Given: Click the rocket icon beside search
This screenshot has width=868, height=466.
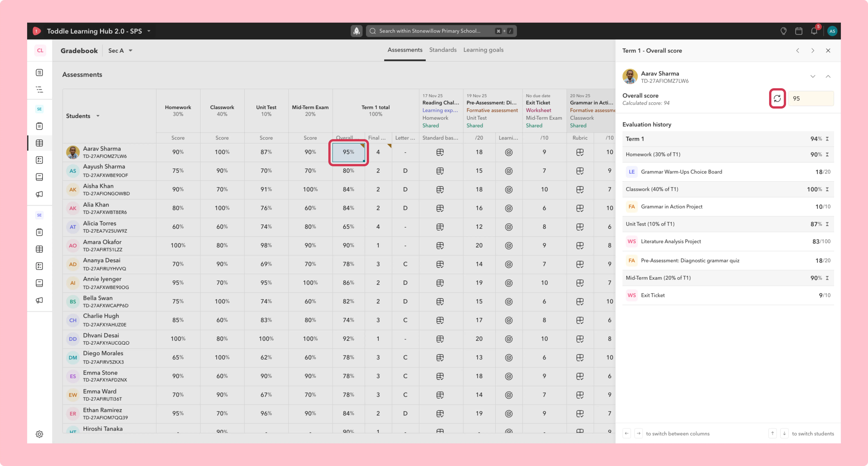Looking at the screenshot, I should (x=356, y=31).
